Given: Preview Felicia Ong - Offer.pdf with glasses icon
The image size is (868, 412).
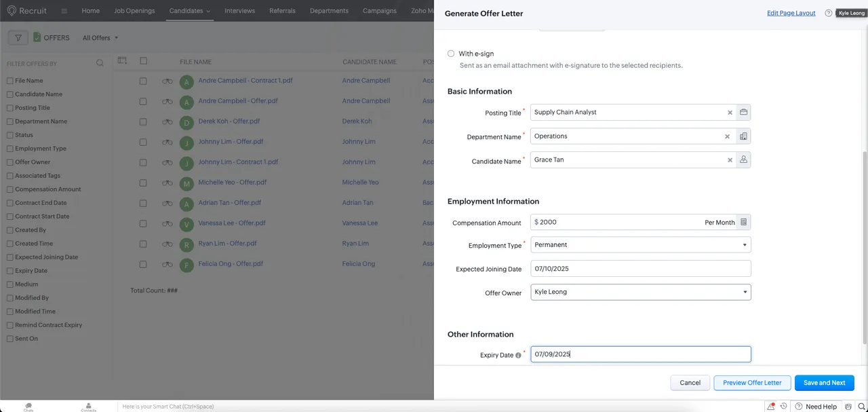Looking at the screenshot, I should 167,265.
